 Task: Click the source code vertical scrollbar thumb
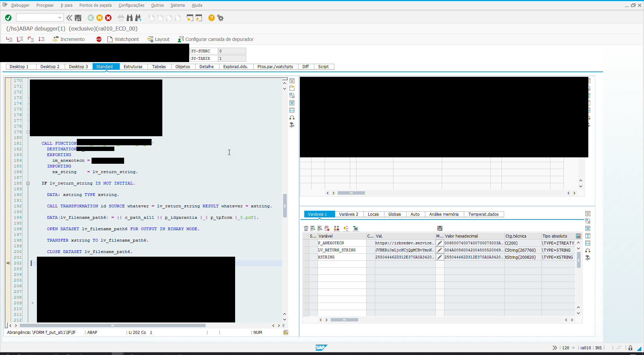(285, 205)
